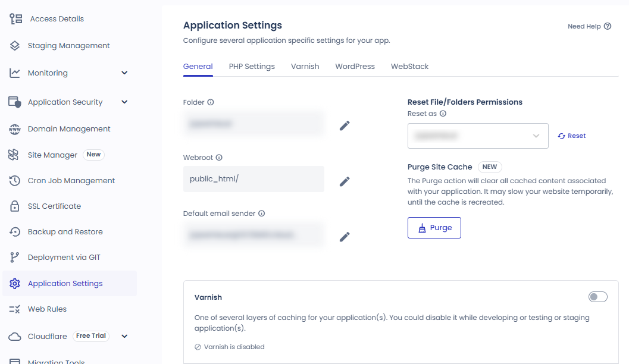
Task: Click the Default email sender info icon
Action: coord(262,214)
